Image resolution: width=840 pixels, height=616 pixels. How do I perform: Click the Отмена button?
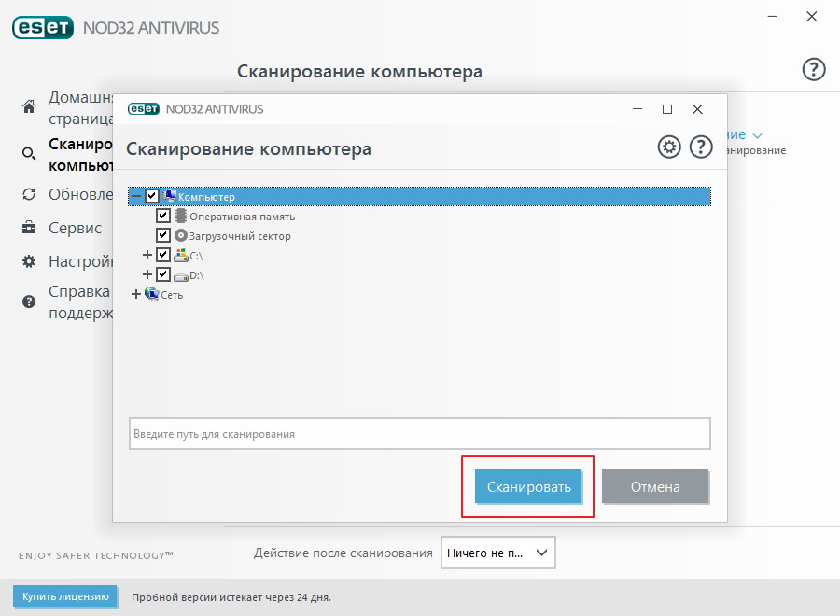click(655, 487)
